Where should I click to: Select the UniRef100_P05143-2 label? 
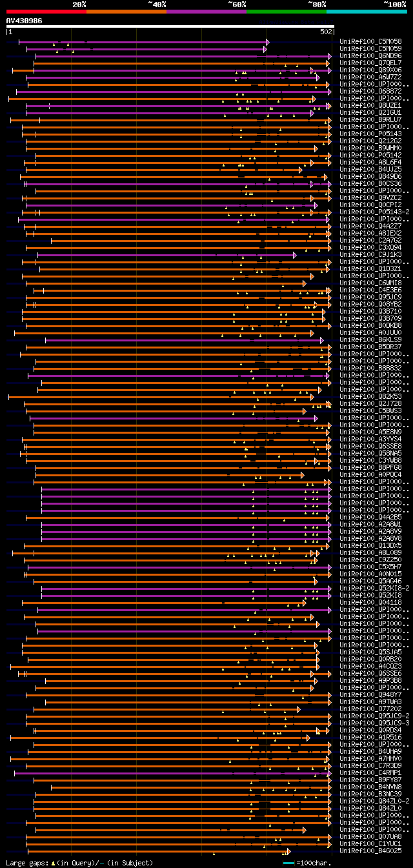coord(374,212)
